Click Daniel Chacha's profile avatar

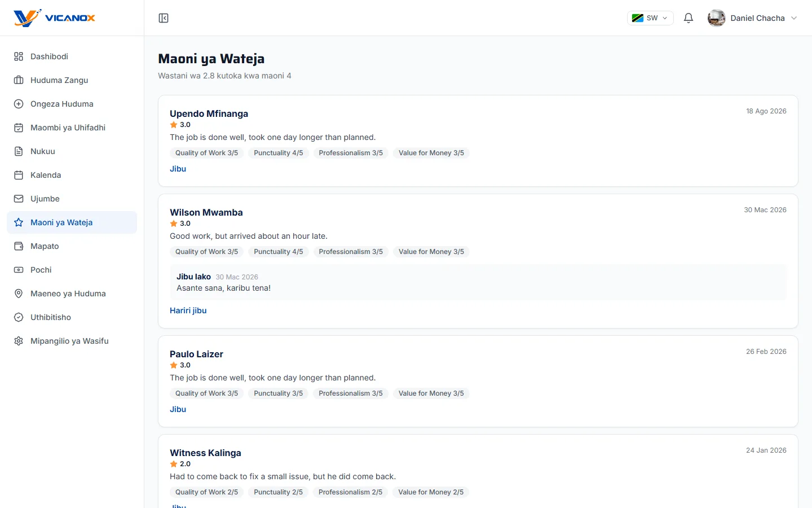click(x=717, y=18)
